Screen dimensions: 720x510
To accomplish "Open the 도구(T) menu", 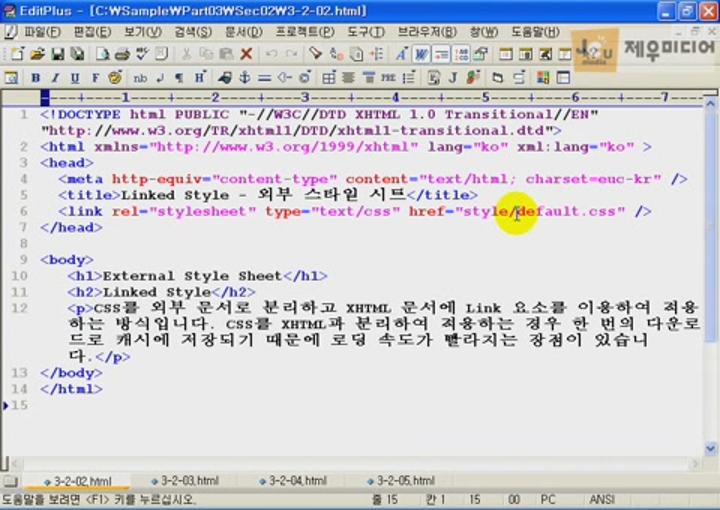I will [x=366, y=32].
